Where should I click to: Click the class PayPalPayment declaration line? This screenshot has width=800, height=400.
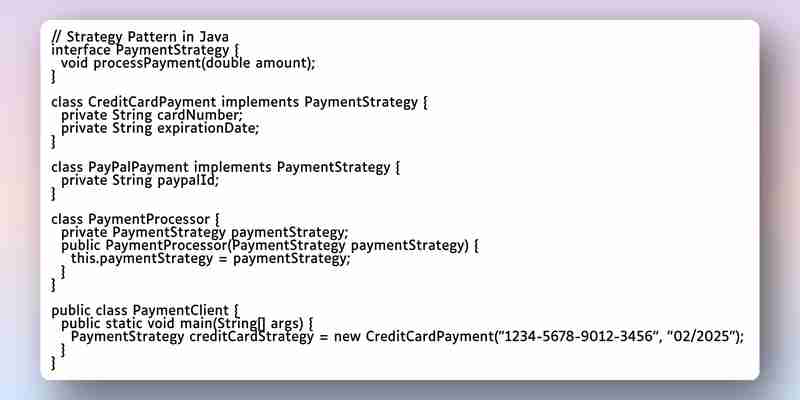pyautogui.click(x=226, y=167)
